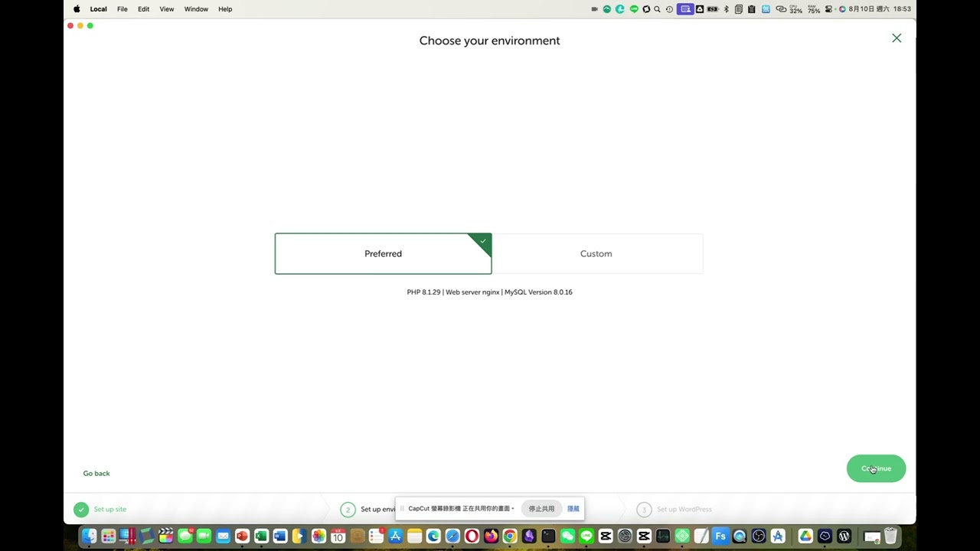This screenshot has height=551, width=980.
Task: Close the environment setup with the X icon
Action: pyautogui.click(x=897, y=38)
